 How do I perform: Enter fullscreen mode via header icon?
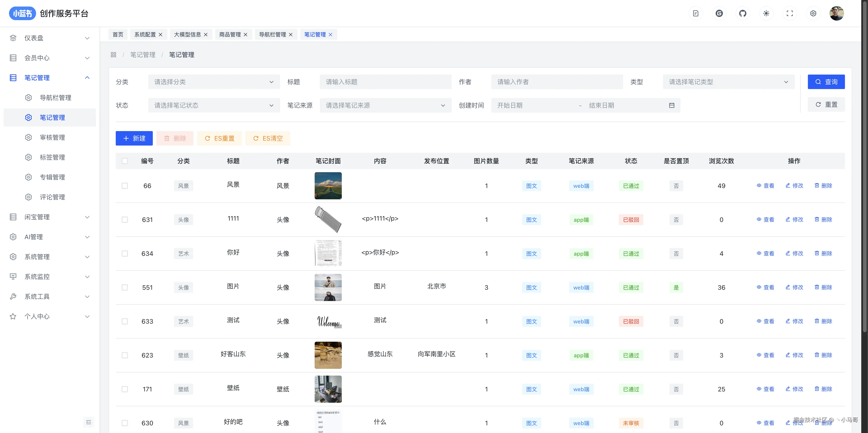[x=790, y=14]
